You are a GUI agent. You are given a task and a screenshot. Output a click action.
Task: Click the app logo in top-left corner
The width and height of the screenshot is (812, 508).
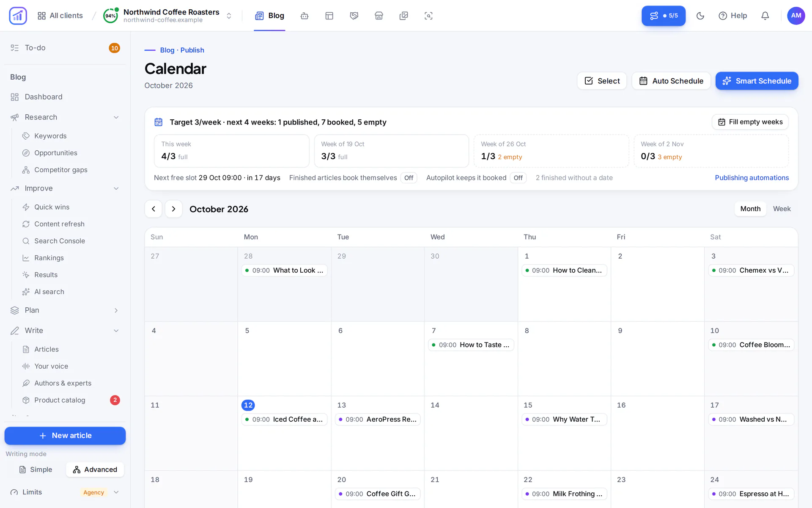point(18,16)
